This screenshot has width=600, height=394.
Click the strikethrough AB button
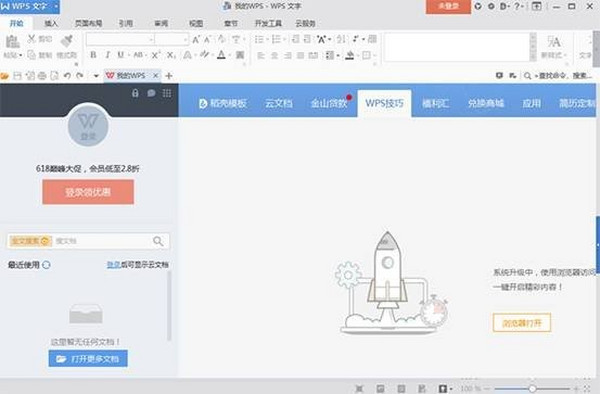(x=138, y=55)
